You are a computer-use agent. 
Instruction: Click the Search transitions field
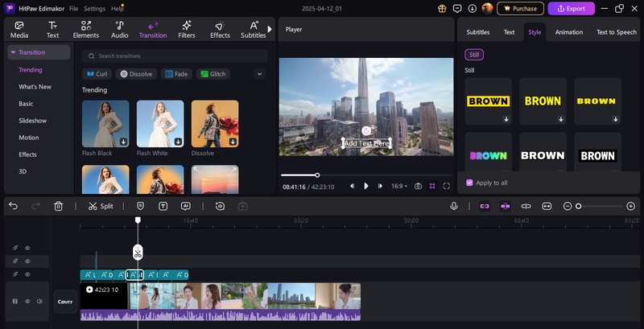coord(175,56)
